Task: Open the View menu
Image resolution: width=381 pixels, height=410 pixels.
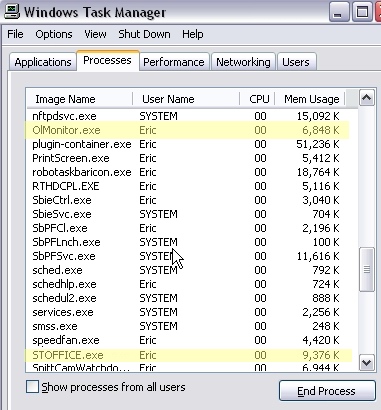Action: tap(95, 34)
